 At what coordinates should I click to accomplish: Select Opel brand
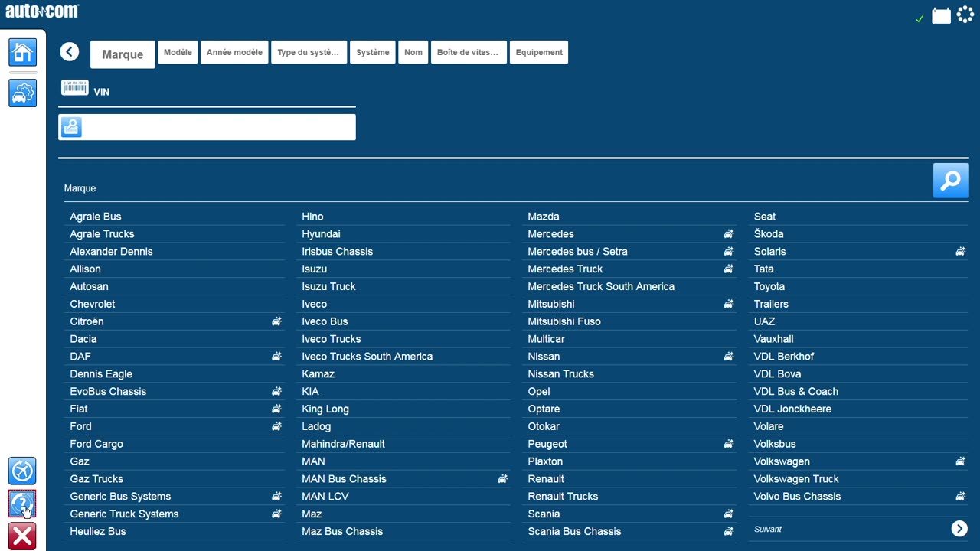click(x=539, y=392)
